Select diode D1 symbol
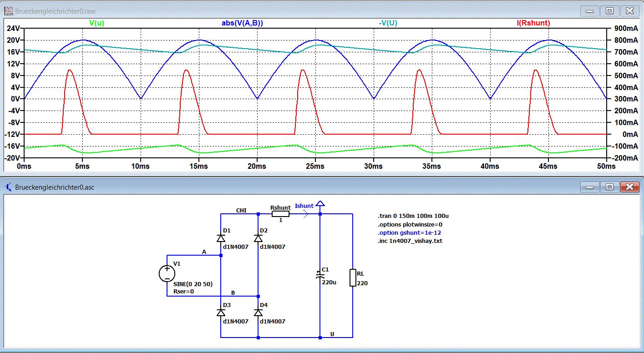 pos(221,238)
